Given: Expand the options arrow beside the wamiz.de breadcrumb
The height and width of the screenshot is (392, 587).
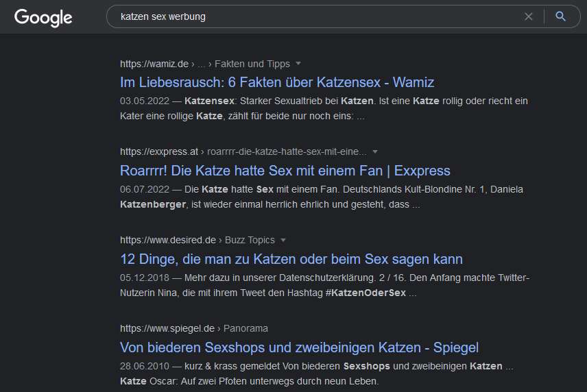Looking at the screenshot, I should point(298,64).
